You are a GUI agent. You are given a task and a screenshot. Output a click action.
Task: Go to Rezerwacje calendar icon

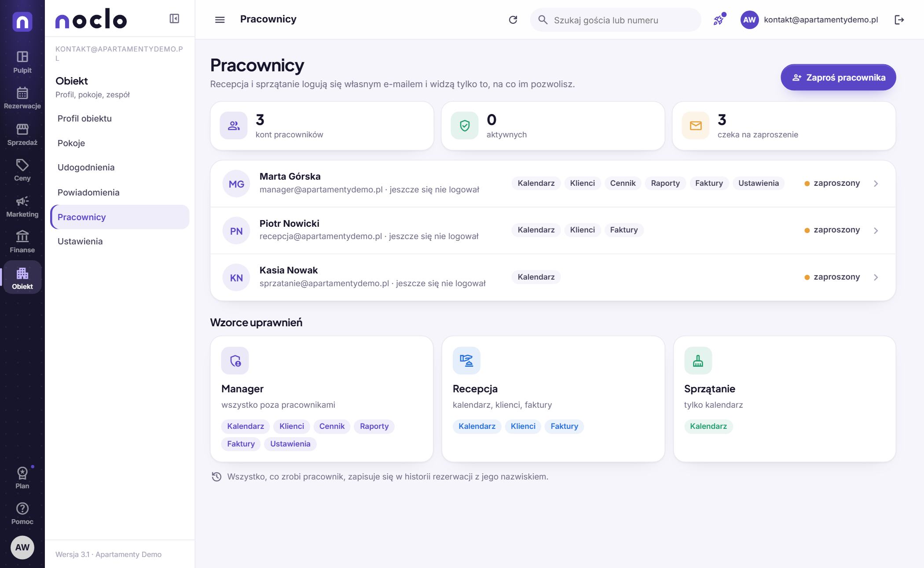tap(22, 93)
